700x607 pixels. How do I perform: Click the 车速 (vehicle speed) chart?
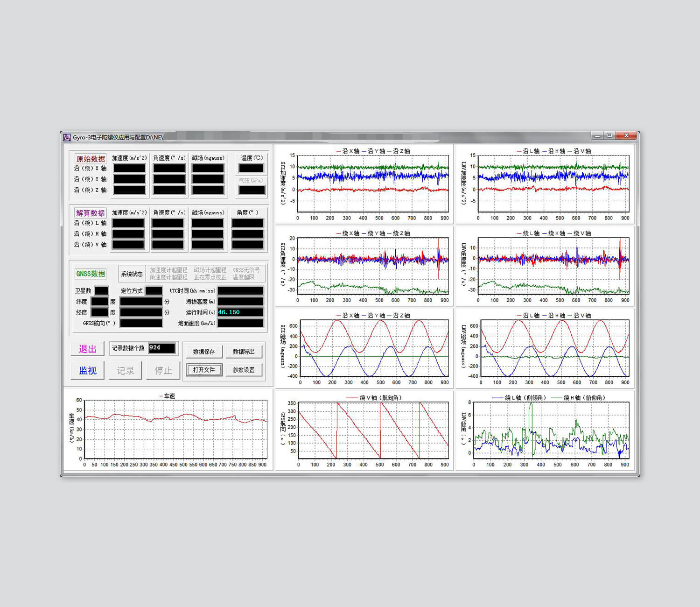[175, 430]
